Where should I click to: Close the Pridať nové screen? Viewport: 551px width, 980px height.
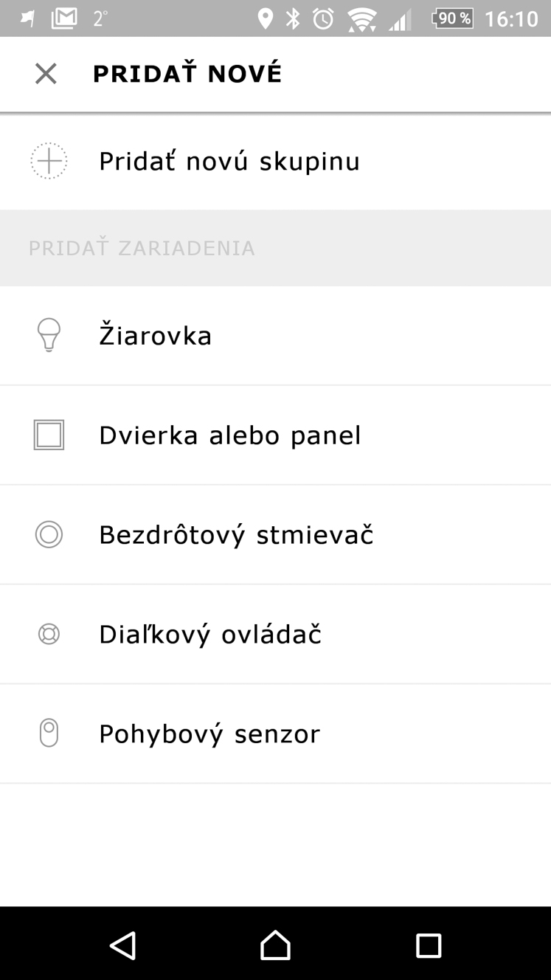[x=46, y=74]
